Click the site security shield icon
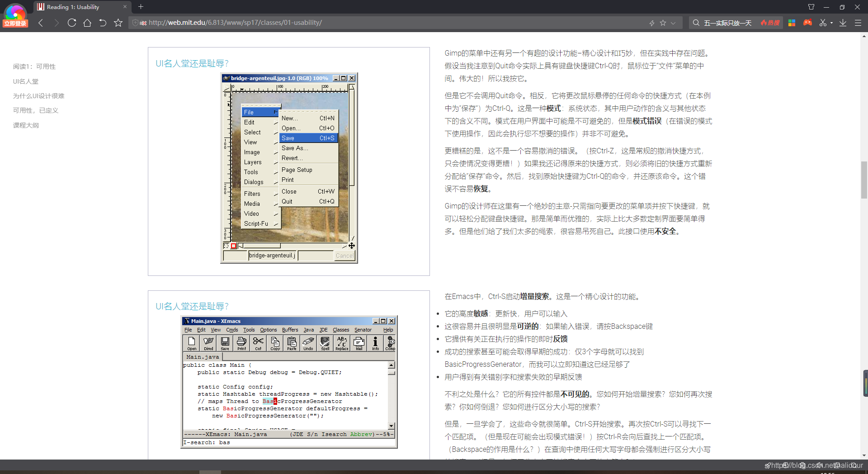Screen dimensions: 868x474 click(x=135, y=23)
